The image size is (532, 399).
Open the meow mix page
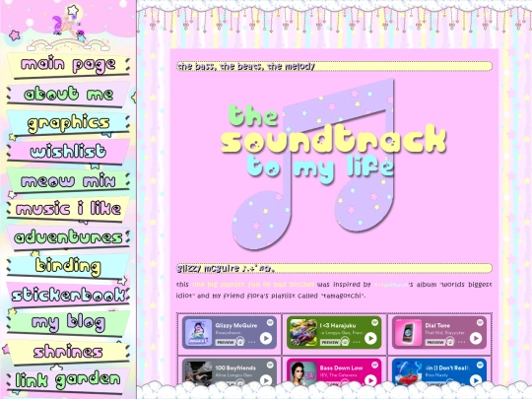click(x=68, y=180)
